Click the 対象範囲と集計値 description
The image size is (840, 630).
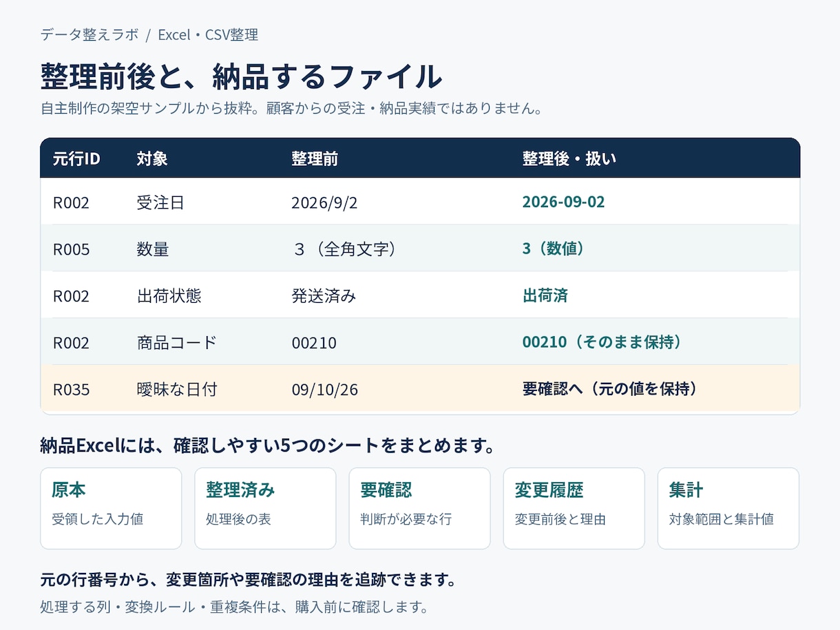click(722, 519)
